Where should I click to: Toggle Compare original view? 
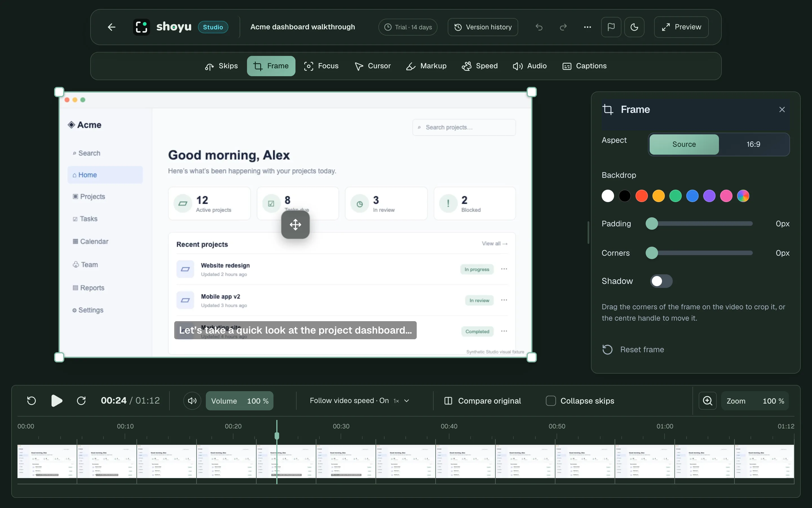(x=482, y=400)
